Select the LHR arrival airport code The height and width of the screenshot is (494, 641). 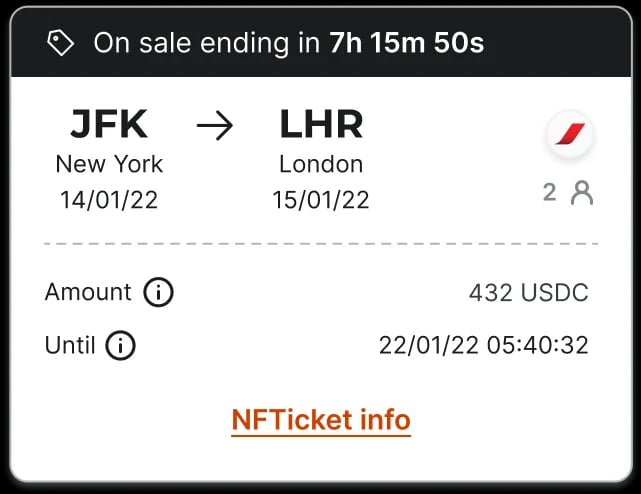(x=321, y=125)
